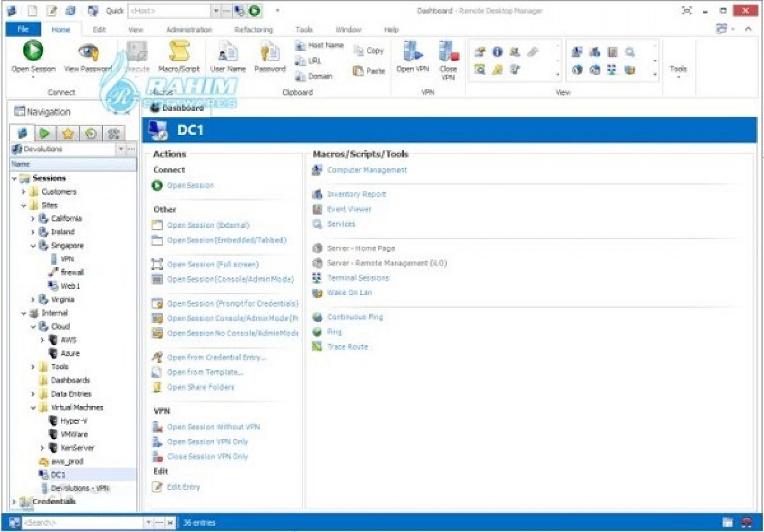
Task: Click the View Password eye icon
Action: 88,52
